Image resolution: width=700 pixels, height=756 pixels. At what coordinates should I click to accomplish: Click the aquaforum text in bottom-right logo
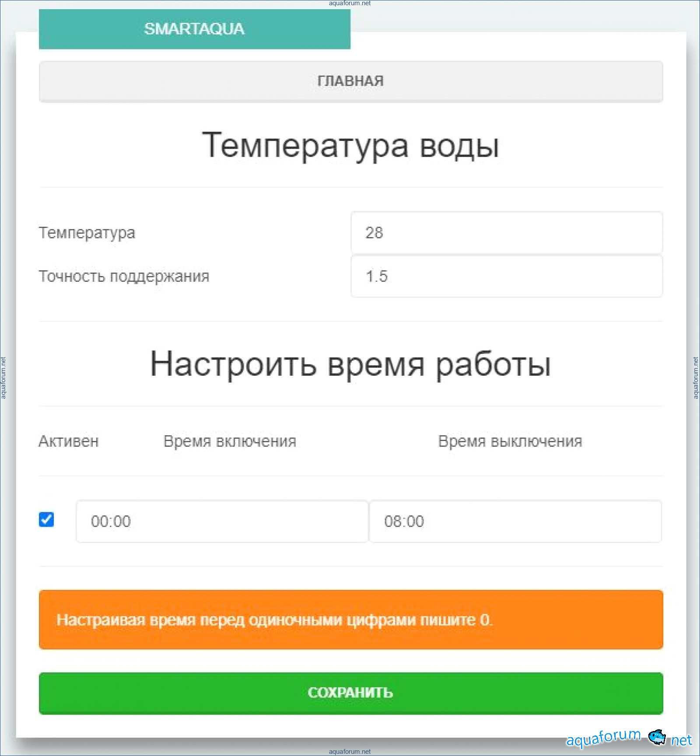pyautogui.click(x=603, y=738)
